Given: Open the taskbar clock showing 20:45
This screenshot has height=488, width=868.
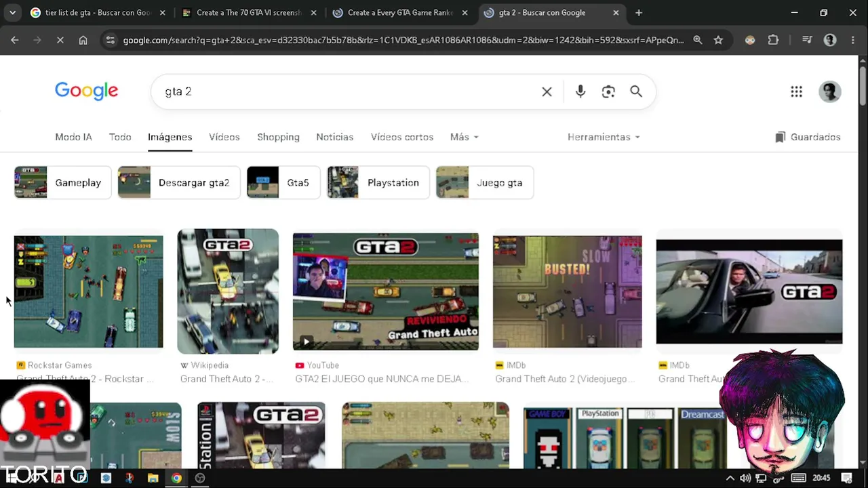Looking at the screenshot, I should 821,478.
